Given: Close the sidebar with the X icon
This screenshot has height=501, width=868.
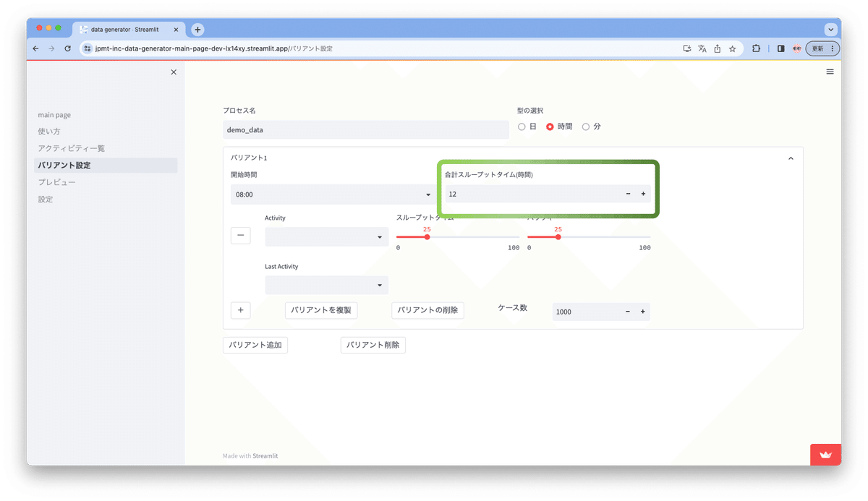Looking at the screenshot, I should [174, 72].
